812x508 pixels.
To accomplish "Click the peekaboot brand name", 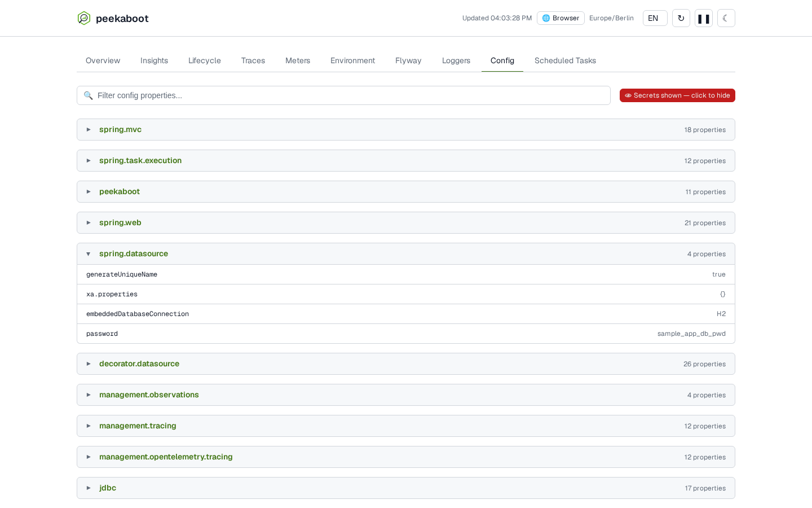I will point(122,19).
